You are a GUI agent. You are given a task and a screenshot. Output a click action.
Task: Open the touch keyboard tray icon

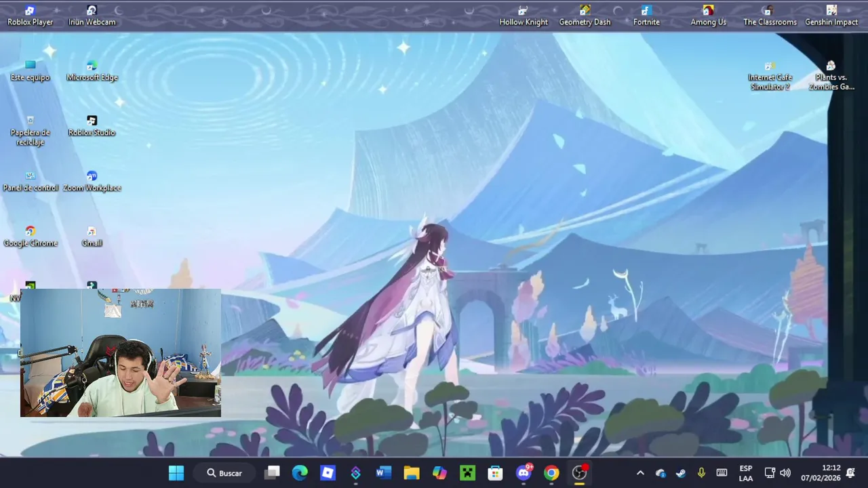tap(722, 473)
